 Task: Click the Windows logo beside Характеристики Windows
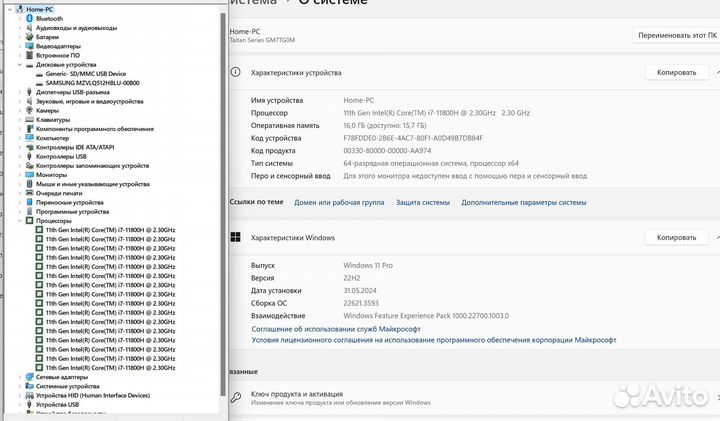click(235, 237)
